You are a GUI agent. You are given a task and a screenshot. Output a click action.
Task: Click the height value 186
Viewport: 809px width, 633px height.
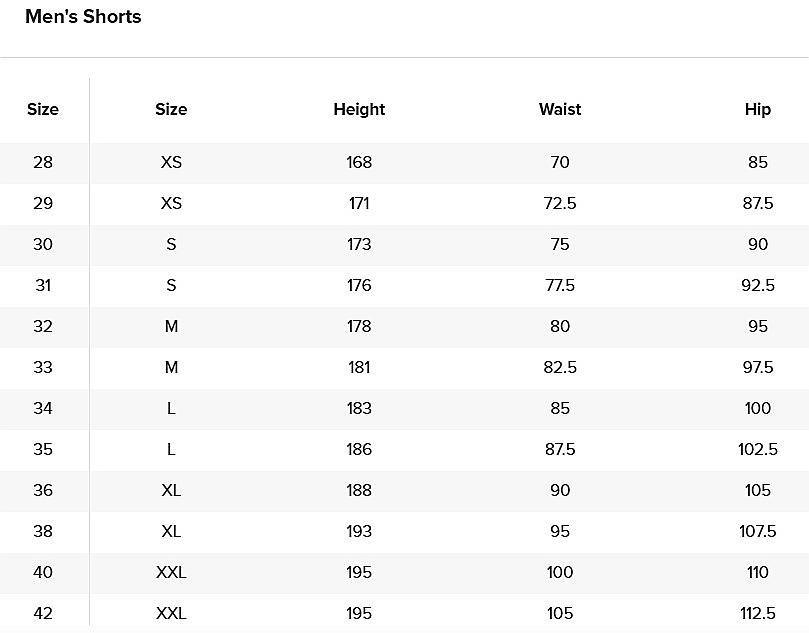[359, 449]
